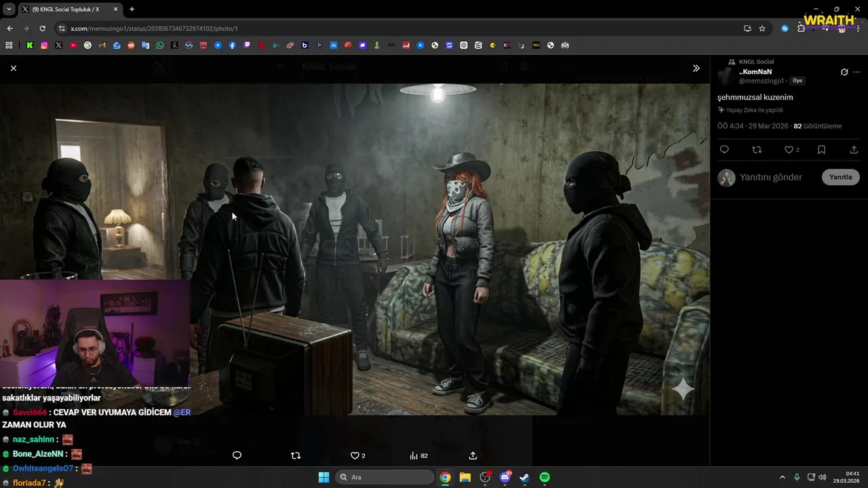Like the photo using heart below image
Image resolution: width=868 pixels, height=488 pixels.
(x=355, y=455)
